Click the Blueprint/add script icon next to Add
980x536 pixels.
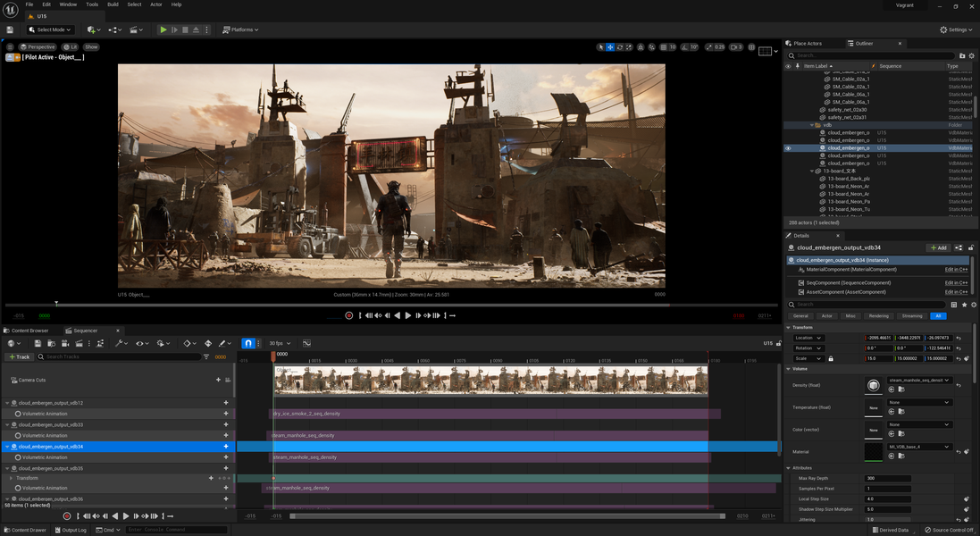[x=959, y=247]
